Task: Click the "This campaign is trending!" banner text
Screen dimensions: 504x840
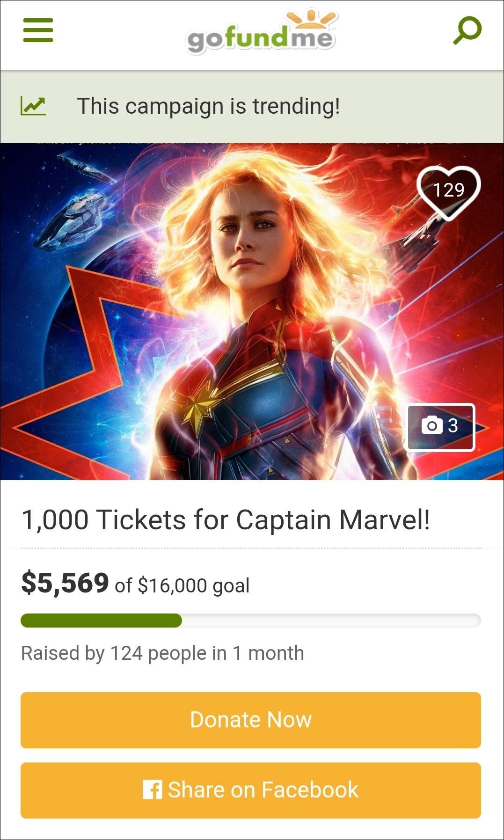Action: (x=208, y=106)
